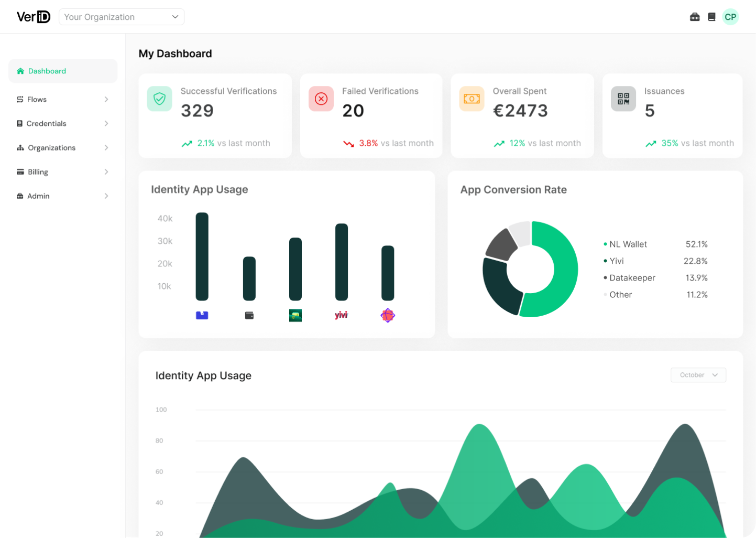Click the Successful Verifications shield icon
The image size is (756, 538).
coord(159,99)
